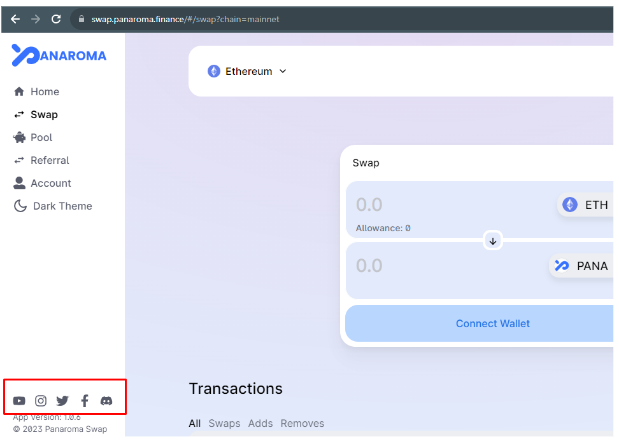Open the Facebook social link
Screen dimensions: 619x443
(84, 401)
